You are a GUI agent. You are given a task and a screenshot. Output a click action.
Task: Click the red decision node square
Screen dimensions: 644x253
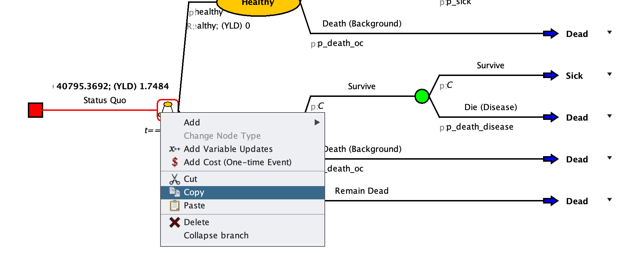point(36,110)
